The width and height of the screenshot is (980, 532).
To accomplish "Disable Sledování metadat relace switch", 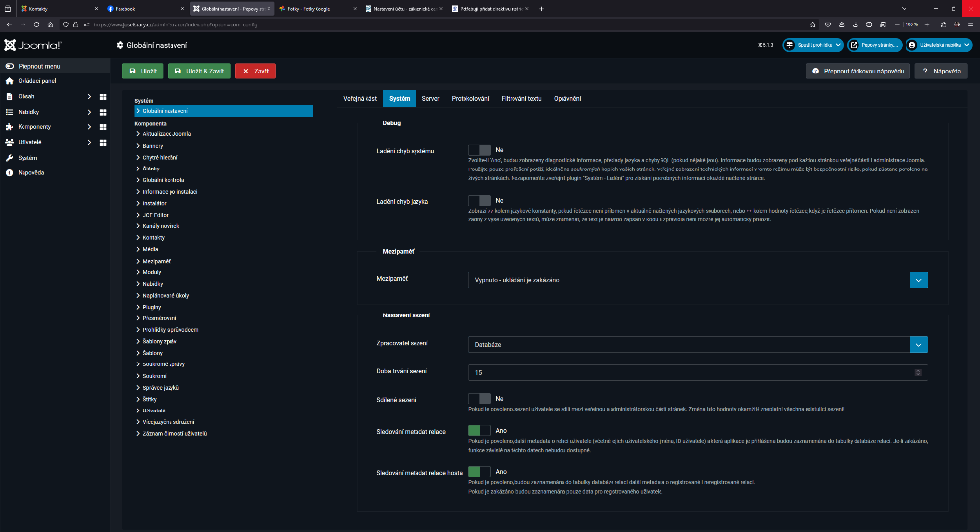I will pos(479,430).
